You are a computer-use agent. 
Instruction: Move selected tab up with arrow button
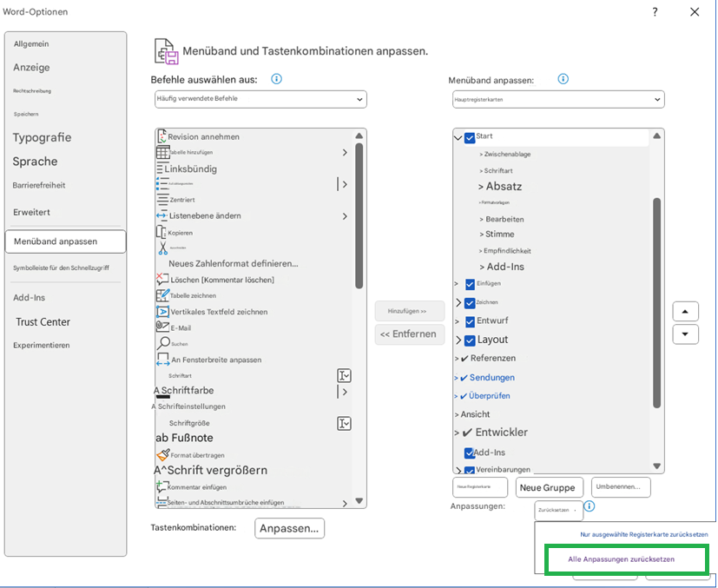(x=685, y=312)
